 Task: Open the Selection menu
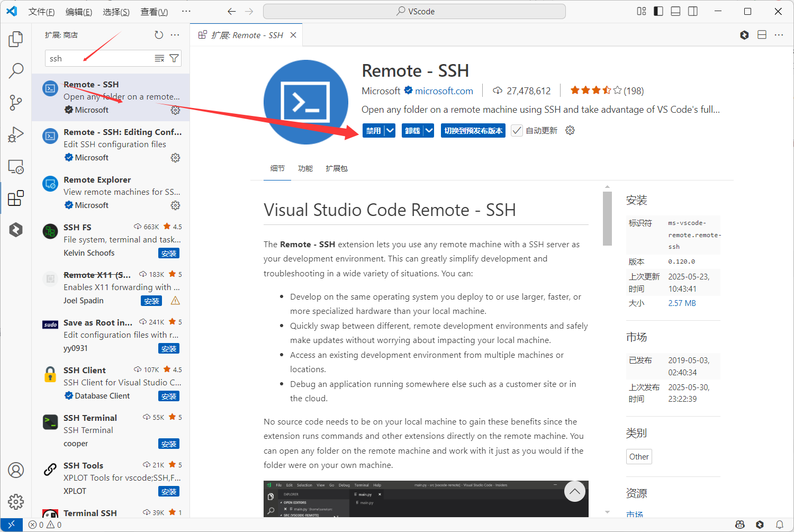(116, 12)
